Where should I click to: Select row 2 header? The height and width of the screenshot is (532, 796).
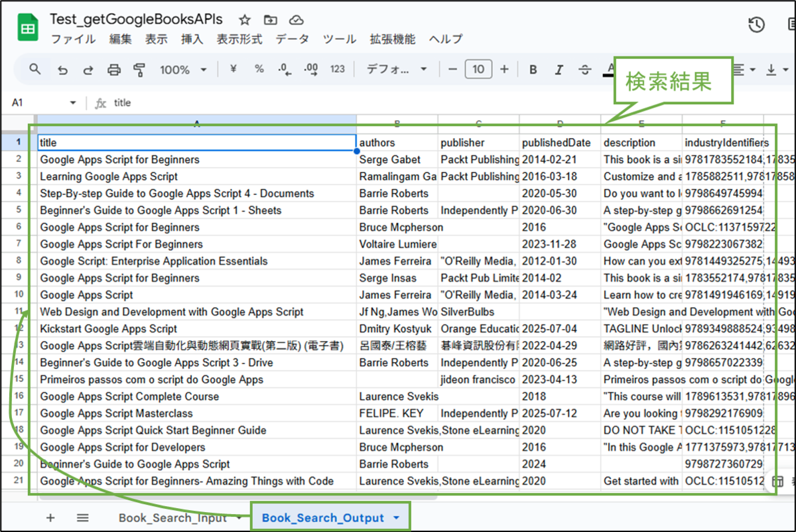coord(19,159)
